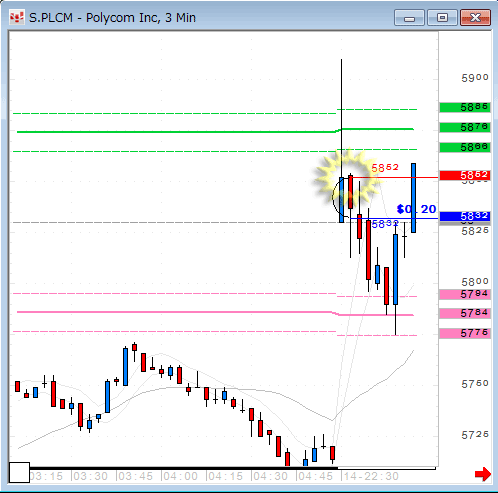498x493 pixels.
Task: Click the window title S.PLCM - Polycom Inc
Action: [x=112, y=18]
